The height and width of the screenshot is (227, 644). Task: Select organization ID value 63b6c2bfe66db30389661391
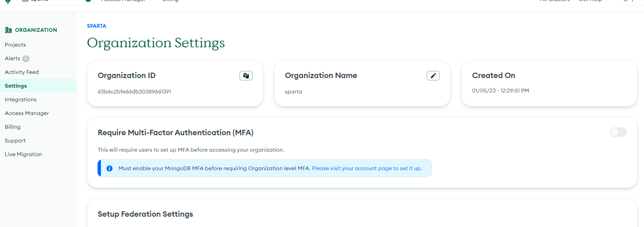(134, 92)
